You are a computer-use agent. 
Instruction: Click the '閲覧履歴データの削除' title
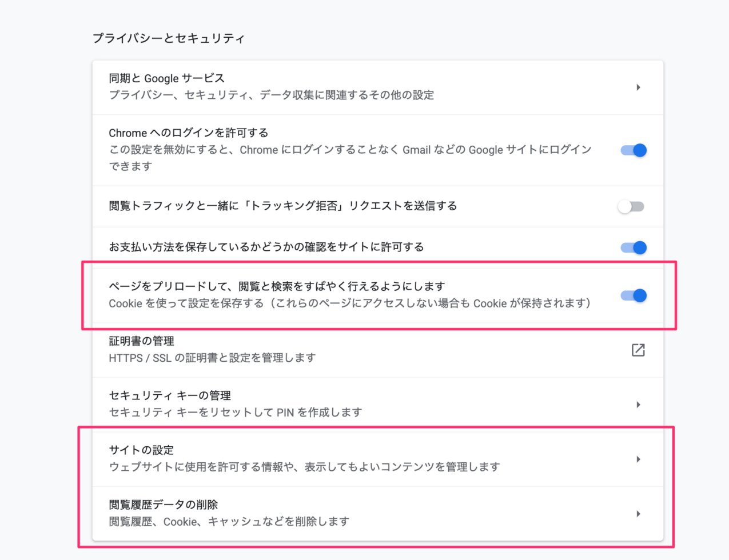(x=163, y=505)
